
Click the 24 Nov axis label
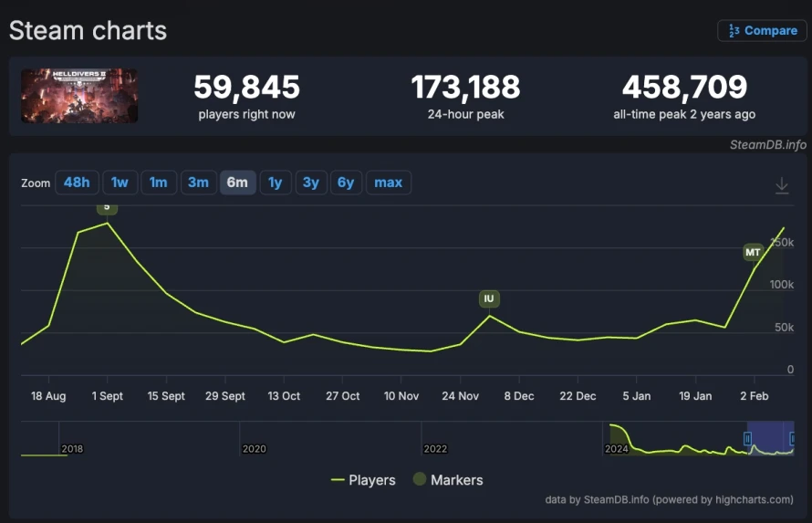pyautogui.click(x=461, y=396)
